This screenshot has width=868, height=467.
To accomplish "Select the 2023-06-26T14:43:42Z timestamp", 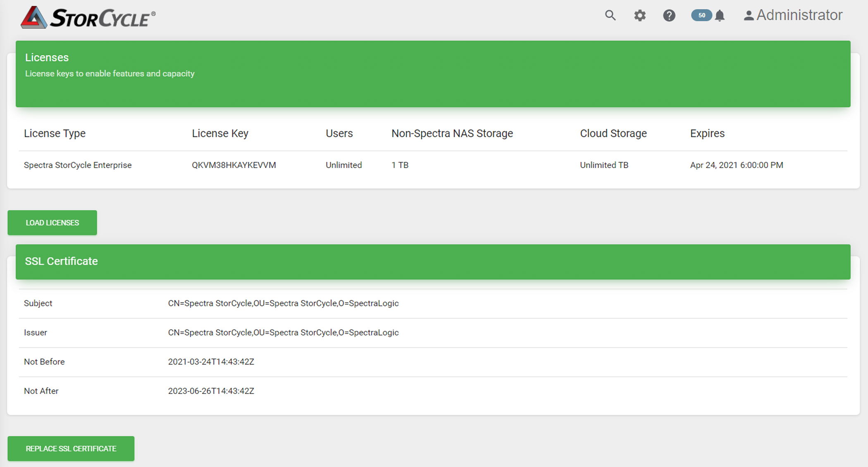I will [x=211, y=391].
